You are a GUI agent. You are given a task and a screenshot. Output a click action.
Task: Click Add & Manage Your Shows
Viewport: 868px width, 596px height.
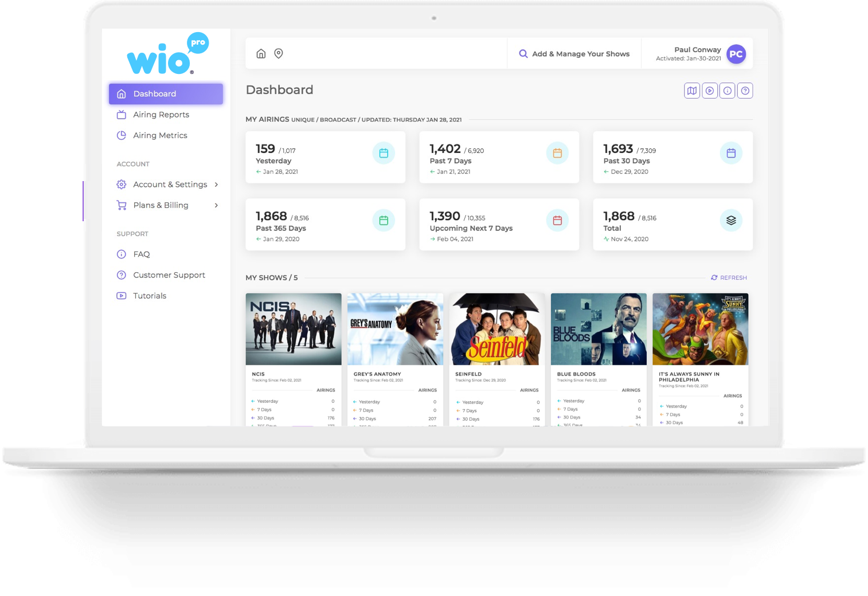click(x=581, y=53)
